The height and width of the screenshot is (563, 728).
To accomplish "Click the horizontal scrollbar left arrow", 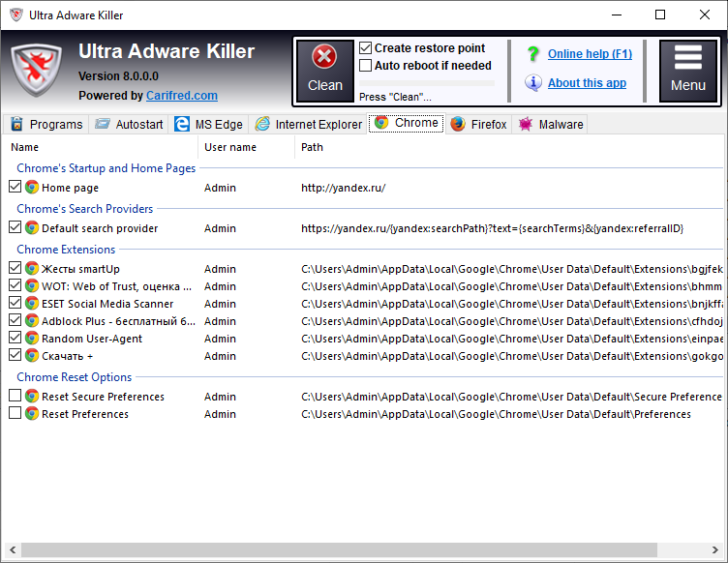I will pos(13,550).
